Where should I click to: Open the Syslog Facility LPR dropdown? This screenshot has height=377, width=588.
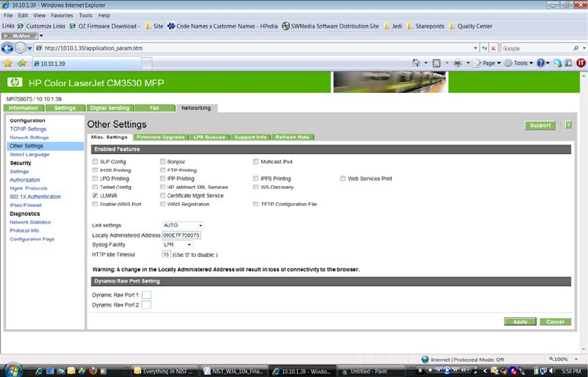click(177, 244)
